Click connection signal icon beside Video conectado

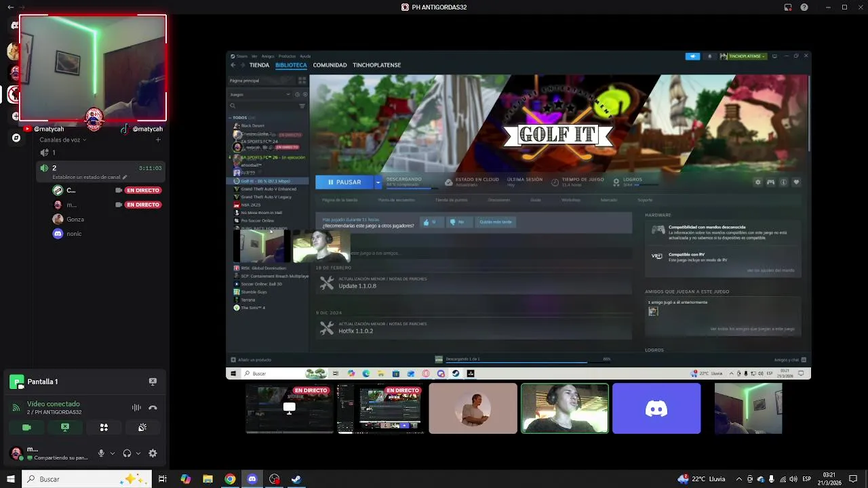click(x=16, y=407)
